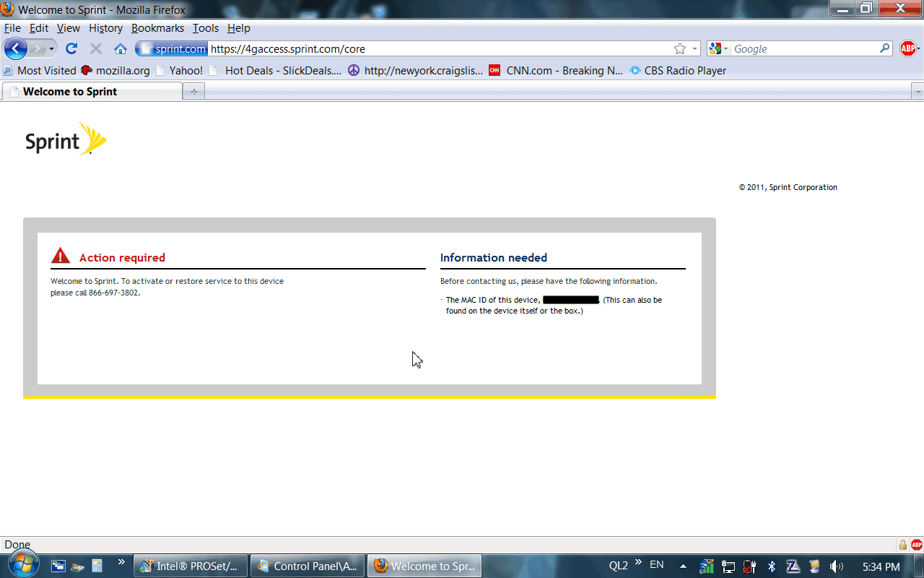Bookmark this page with the star icon

tap(680, 48)
